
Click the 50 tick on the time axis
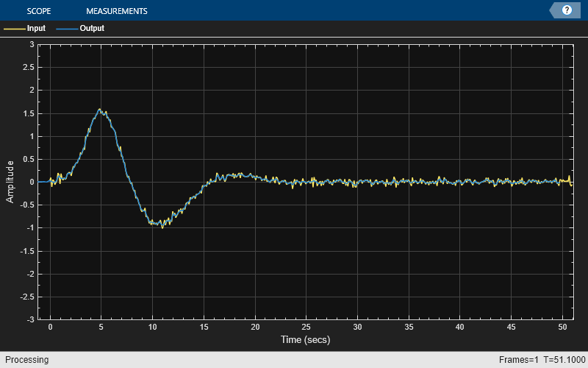pyautogui.click(x=562, y=327)
